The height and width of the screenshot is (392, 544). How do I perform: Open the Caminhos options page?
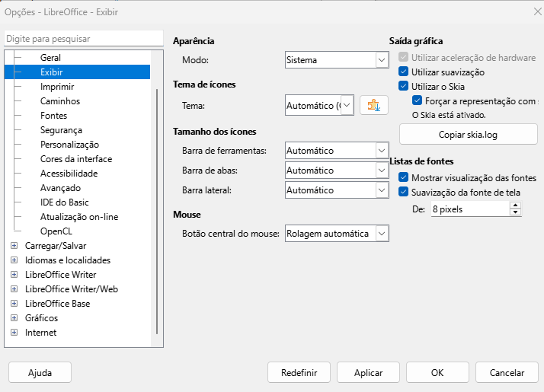pyautogui.click(x=60, y=101)
